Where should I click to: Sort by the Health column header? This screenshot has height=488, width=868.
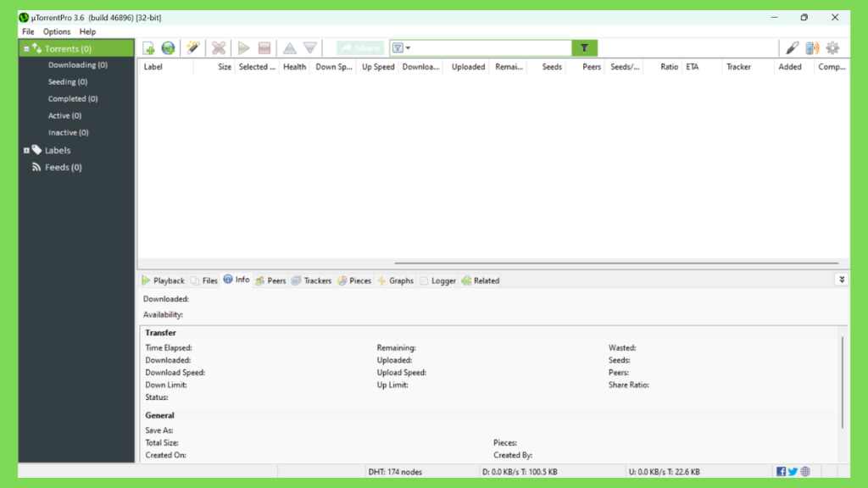[x=294, y=67]
